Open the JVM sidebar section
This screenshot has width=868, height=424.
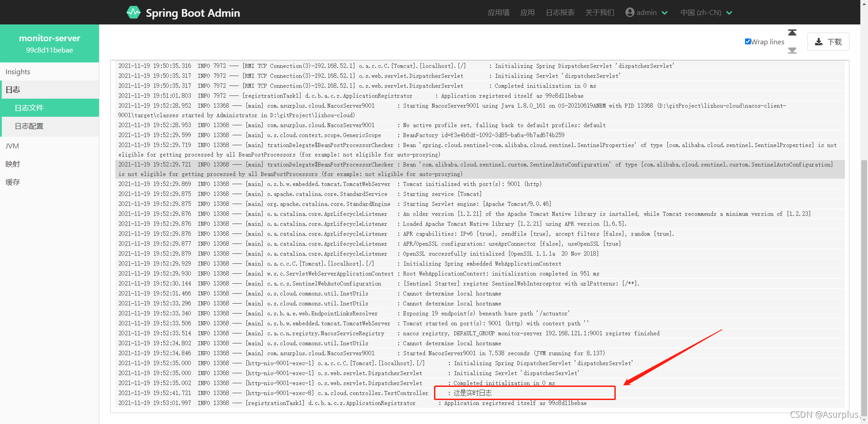coord(50,146)
